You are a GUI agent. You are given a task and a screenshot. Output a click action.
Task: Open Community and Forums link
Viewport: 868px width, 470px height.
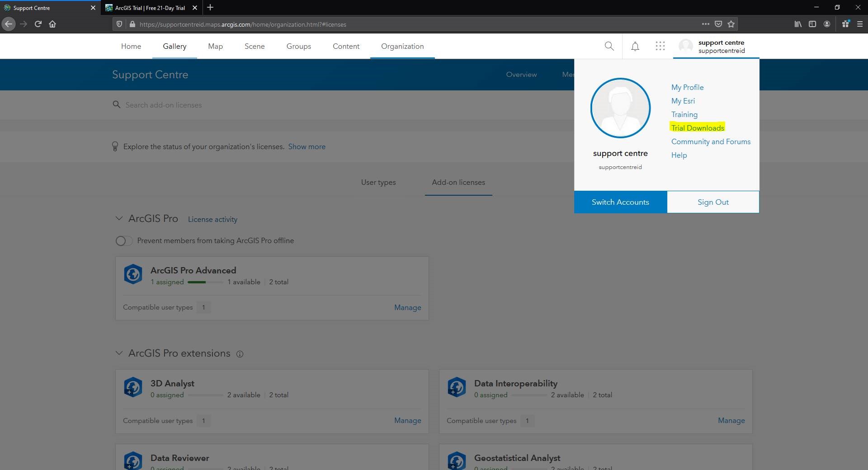(711, 141)
